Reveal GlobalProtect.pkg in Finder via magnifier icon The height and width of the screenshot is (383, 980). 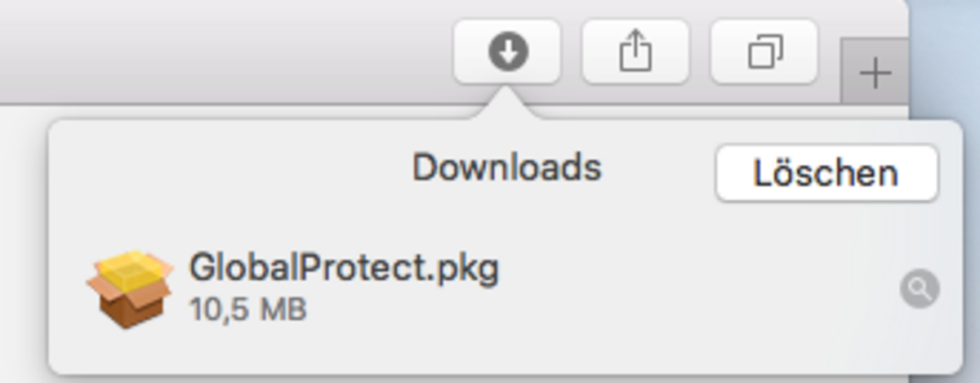[920, 289]
